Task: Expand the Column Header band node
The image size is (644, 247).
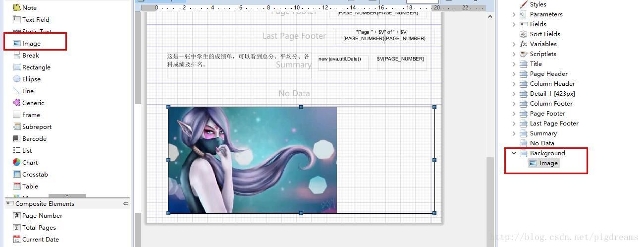Action: coord(514,83)
